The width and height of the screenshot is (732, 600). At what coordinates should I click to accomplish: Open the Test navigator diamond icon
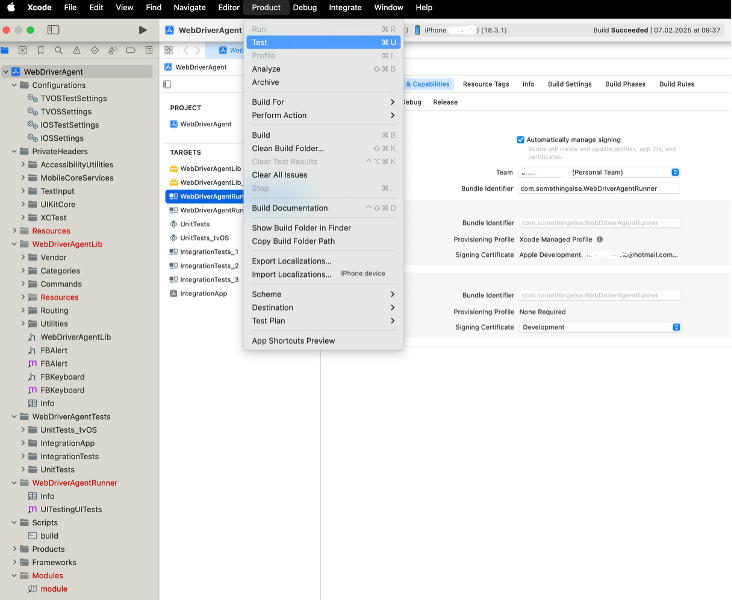95,50
